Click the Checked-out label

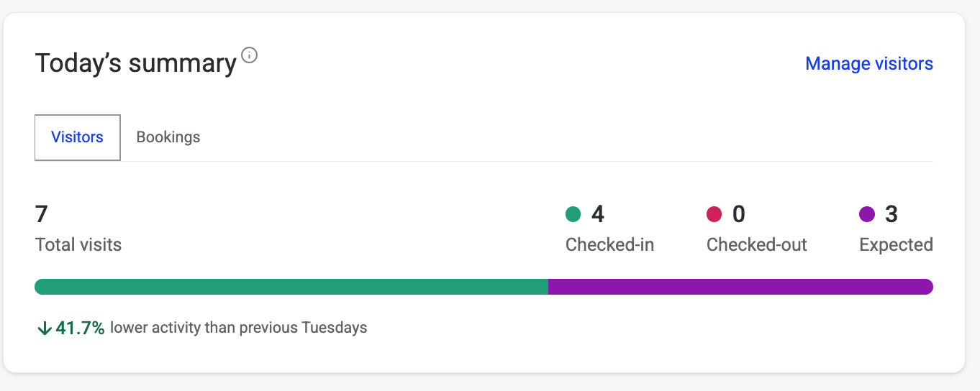pos(756,245)
